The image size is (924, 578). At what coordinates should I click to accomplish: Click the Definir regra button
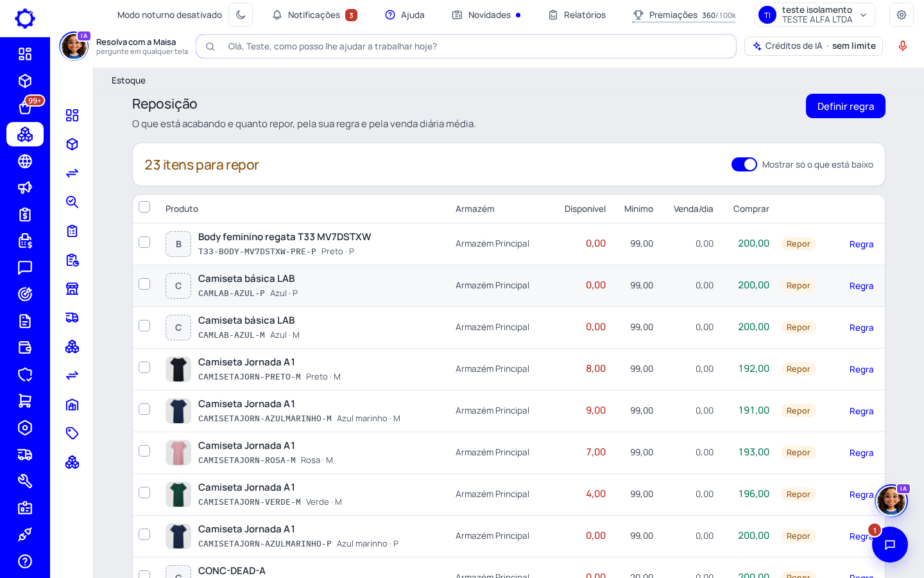[x=846, y=106]
